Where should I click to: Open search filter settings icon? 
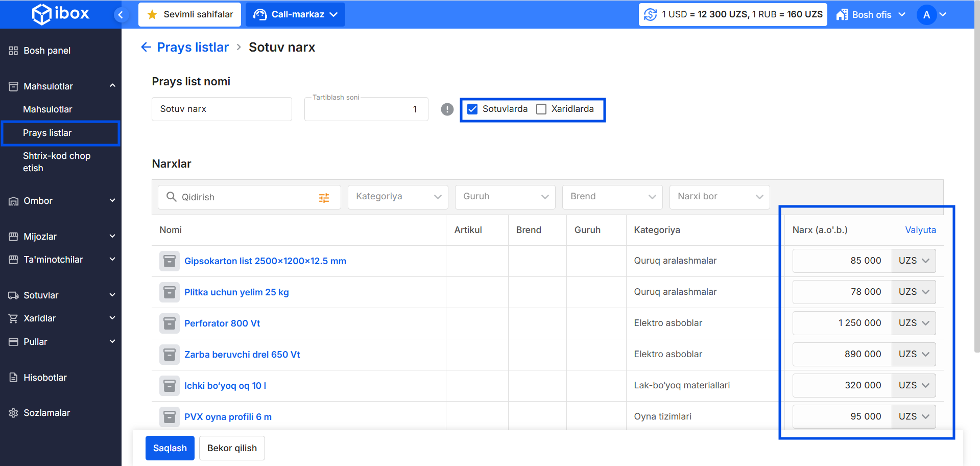click(324, 198)
